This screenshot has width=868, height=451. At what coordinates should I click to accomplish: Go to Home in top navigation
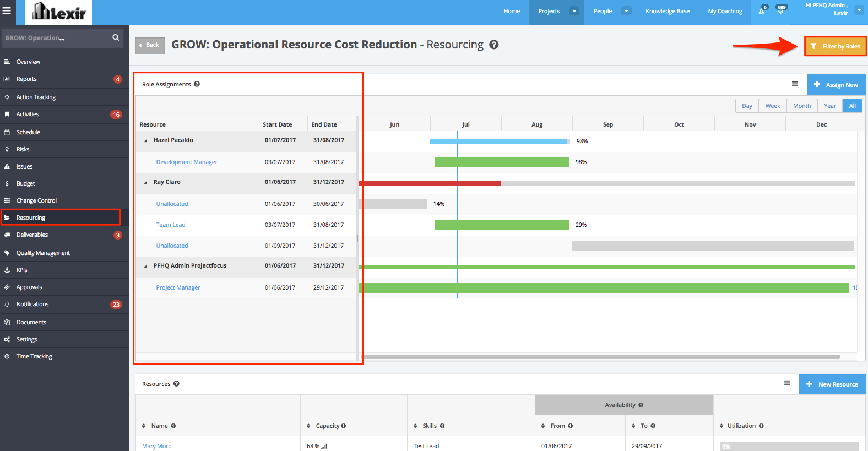tap(512, 11)
